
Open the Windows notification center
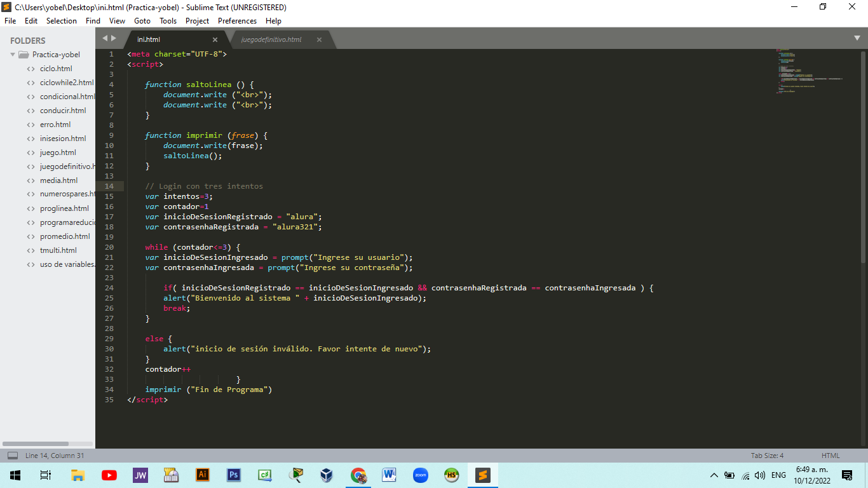(x=846, y=475)
